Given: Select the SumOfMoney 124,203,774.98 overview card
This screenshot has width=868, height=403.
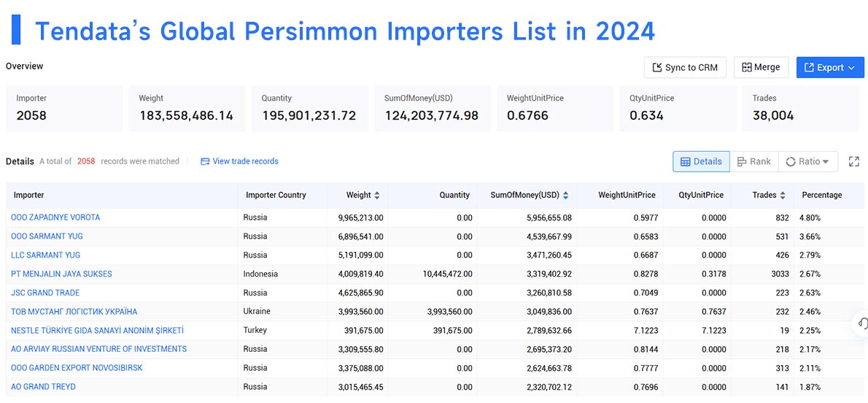Looking at the screenshot, I should (x=433, y=109).
